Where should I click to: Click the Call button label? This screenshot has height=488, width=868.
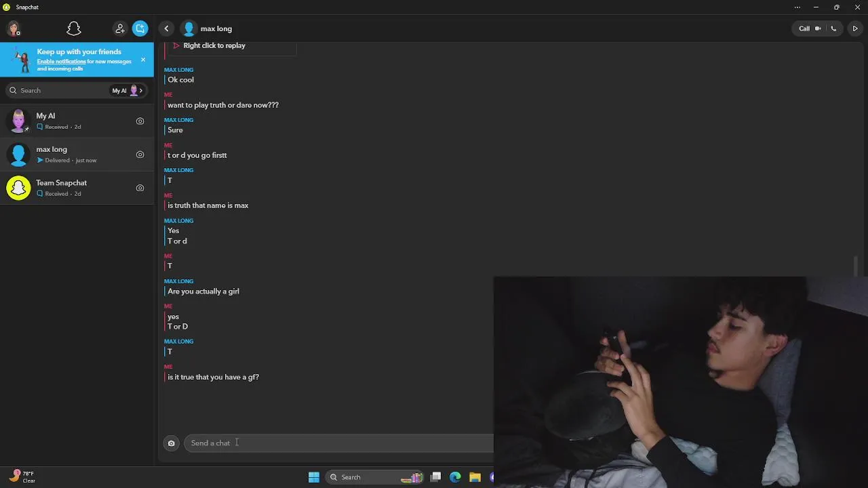(x=804, y=28)
